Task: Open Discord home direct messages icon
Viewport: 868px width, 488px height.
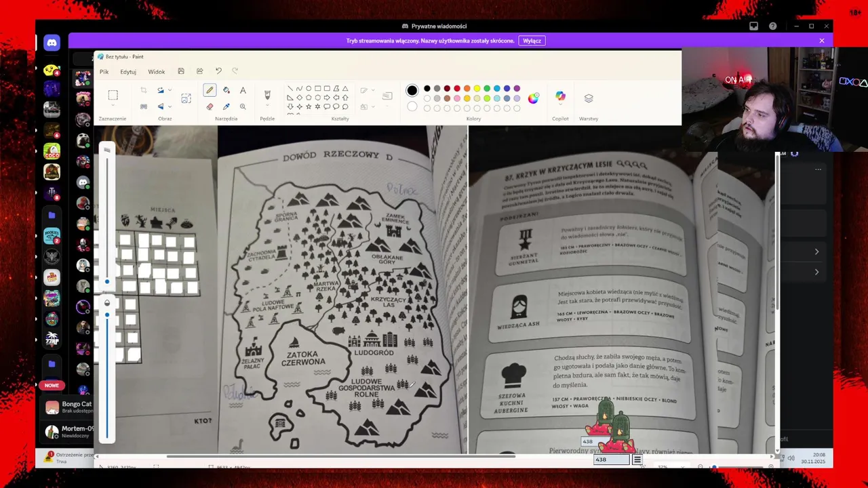Action: coord(52,43)
